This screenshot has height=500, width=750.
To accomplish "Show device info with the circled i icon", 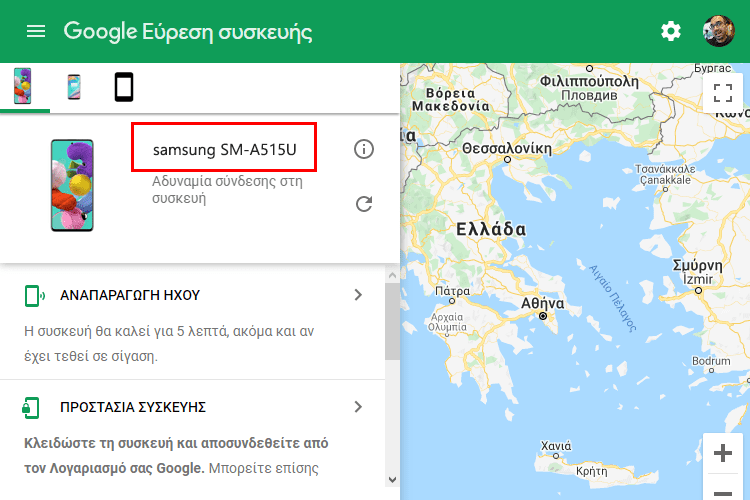I will point(364,149).
